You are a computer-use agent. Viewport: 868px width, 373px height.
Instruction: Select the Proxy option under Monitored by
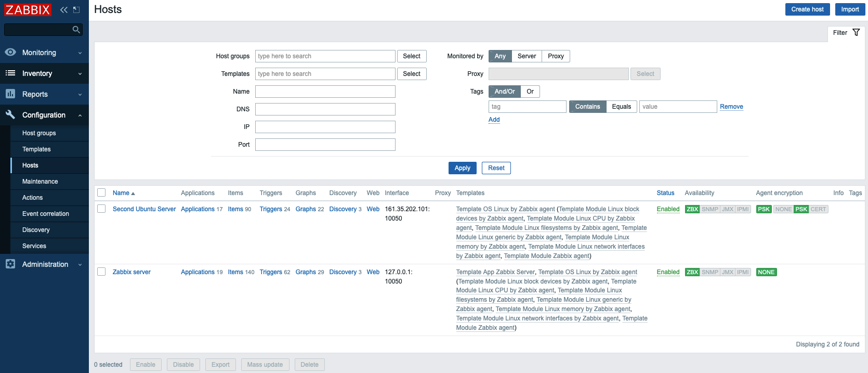(x=556, y=56)
